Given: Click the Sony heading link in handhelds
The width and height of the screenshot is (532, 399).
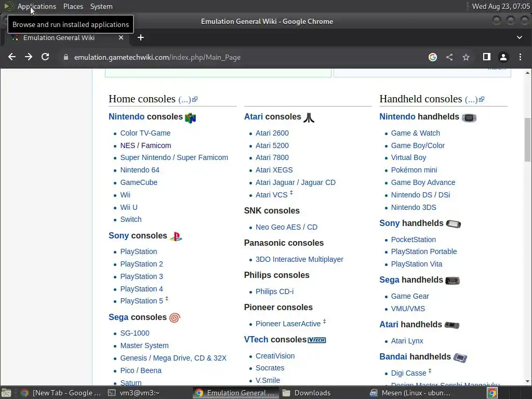Looking at the screenshot, I should click(390, 223).
